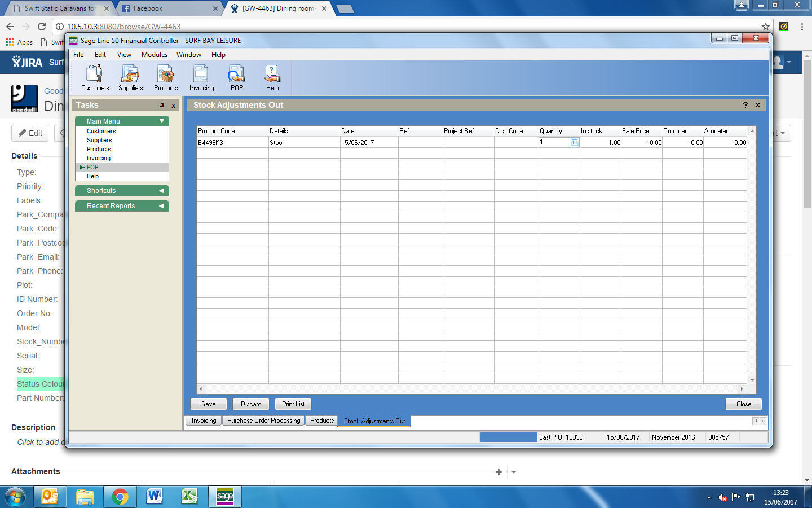Add an attachment with the plus icon
The height and width of the screenshot is (508, 812).
point(498,472)
